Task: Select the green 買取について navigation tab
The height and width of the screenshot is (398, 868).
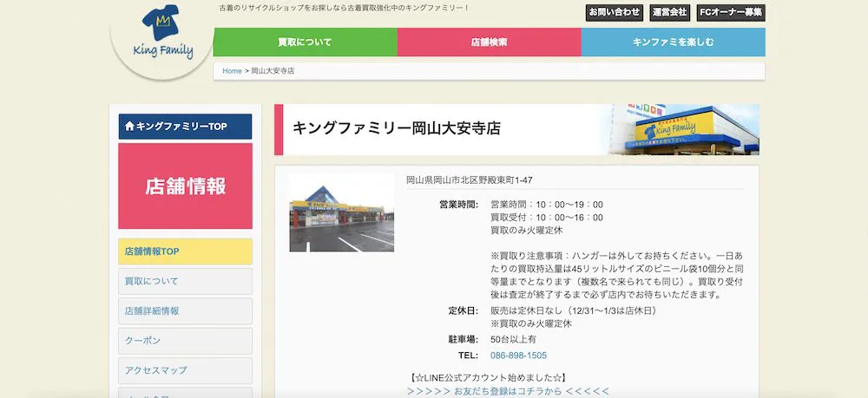Action: (305, 42)
